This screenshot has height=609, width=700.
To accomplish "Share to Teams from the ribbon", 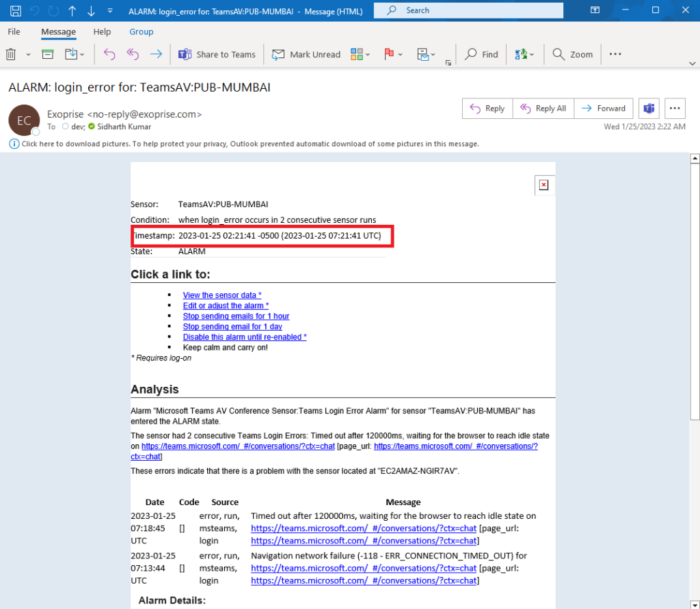I will pos(217,55).
